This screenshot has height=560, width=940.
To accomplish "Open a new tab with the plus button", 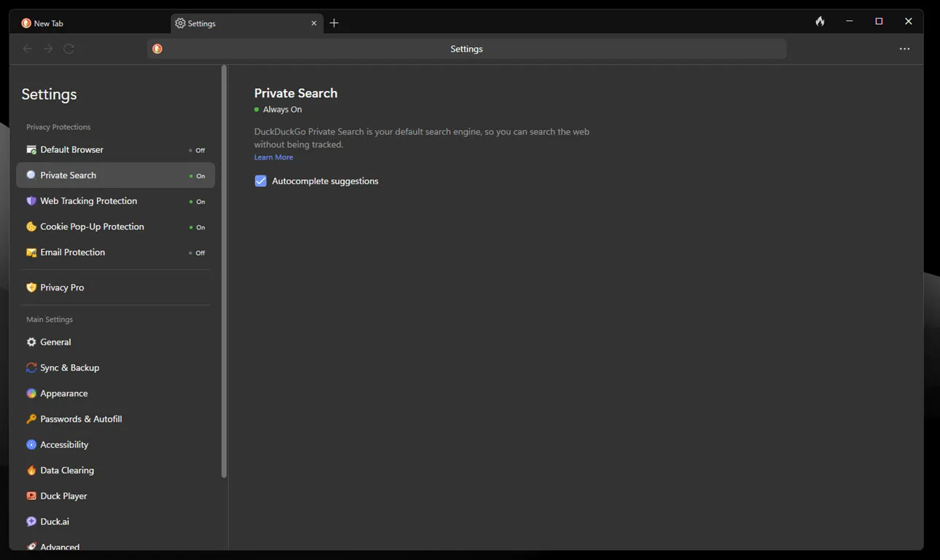I will coord(334,23).
